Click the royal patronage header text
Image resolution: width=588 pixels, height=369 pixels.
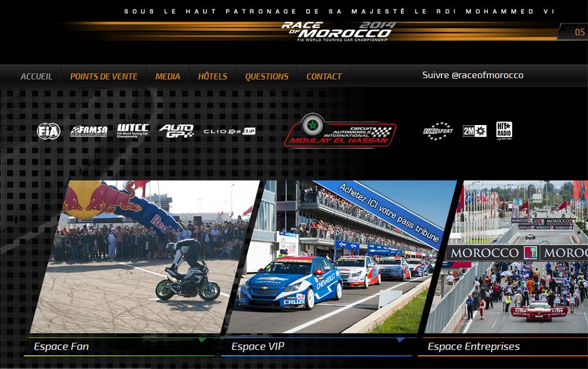pyautogui.click(x=340, y=12)
